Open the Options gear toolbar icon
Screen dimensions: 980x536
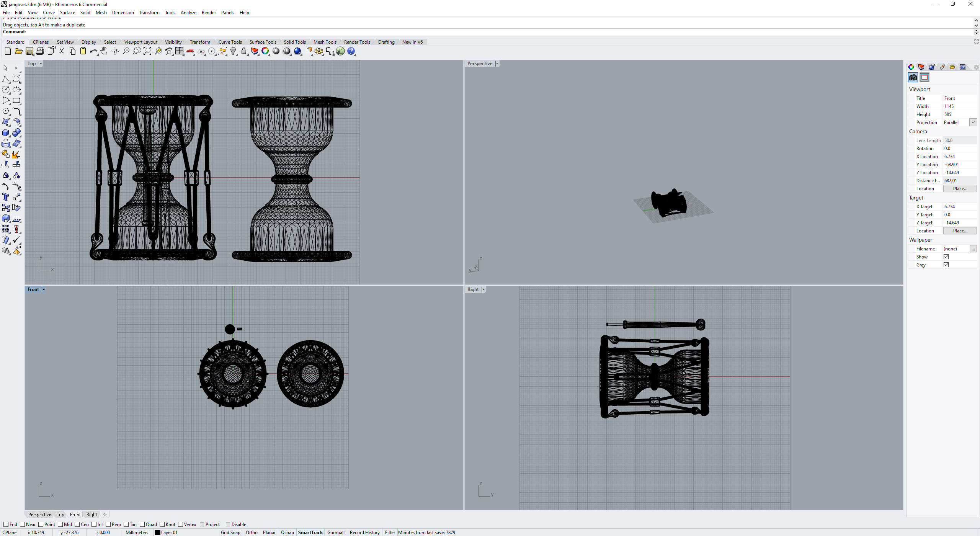pyautogui.click(x=319, y=51)
